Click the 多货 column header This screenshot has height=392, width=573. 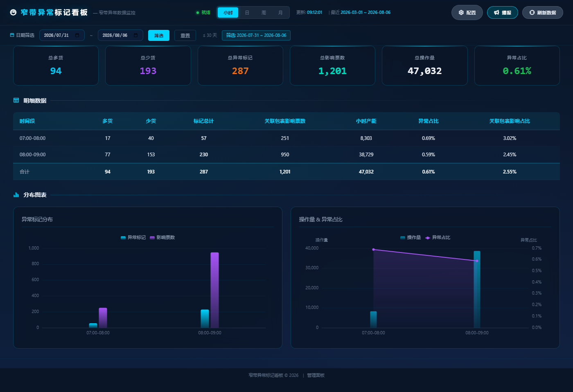(x=108, y=121)
